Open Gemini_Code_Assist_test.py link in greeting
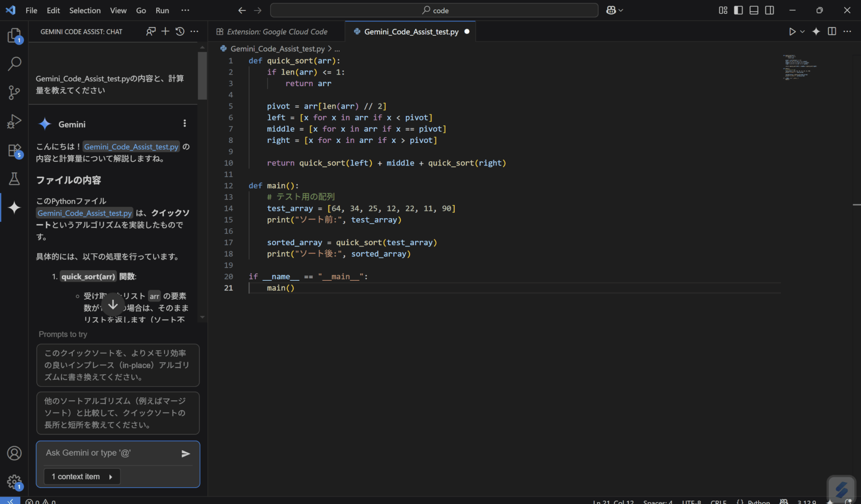The height and width of the screenshot is (504, 861). click(131, 147)
